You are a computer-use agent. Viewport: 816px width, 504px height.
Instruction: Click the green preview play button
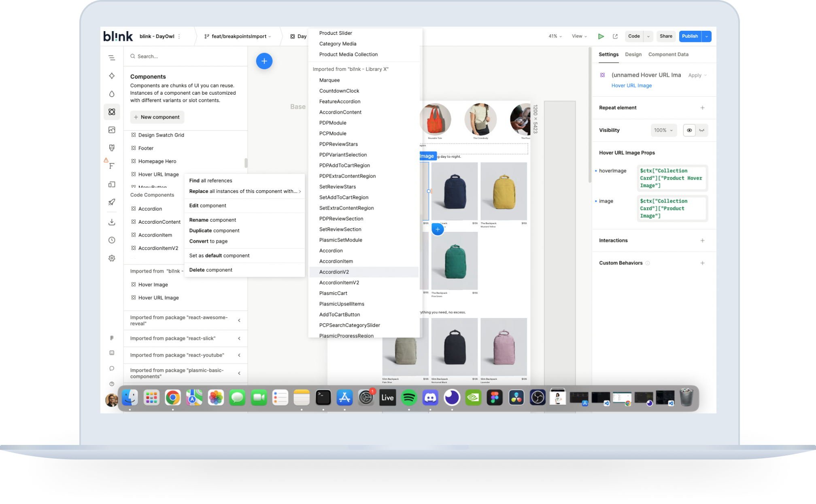(x=601, y=36)
